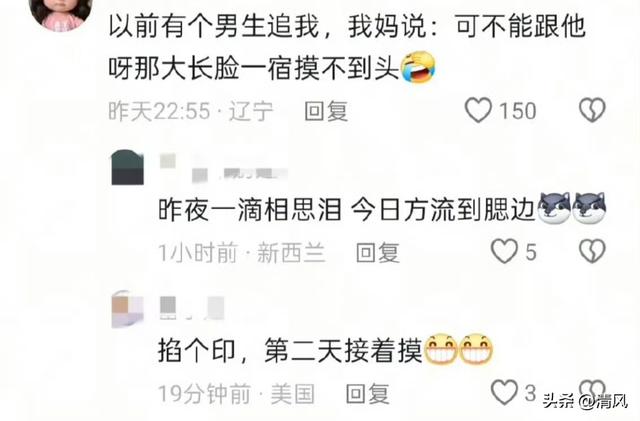This screenshot has width=640, height=421.
Task: Open the 头条@清风 watermark source
Action: 585,401
